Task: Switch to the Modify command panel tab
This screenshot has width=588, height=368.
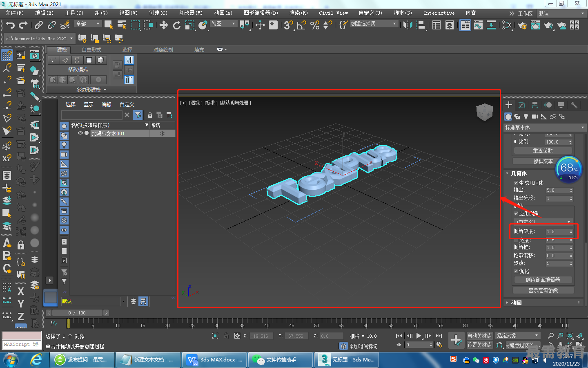Action: pos(522,105)
